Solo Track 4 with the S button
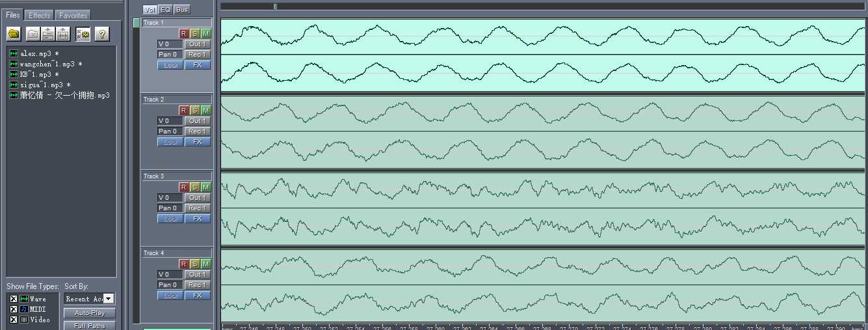The width and height of the screenshot is (868, 330). 195,264
